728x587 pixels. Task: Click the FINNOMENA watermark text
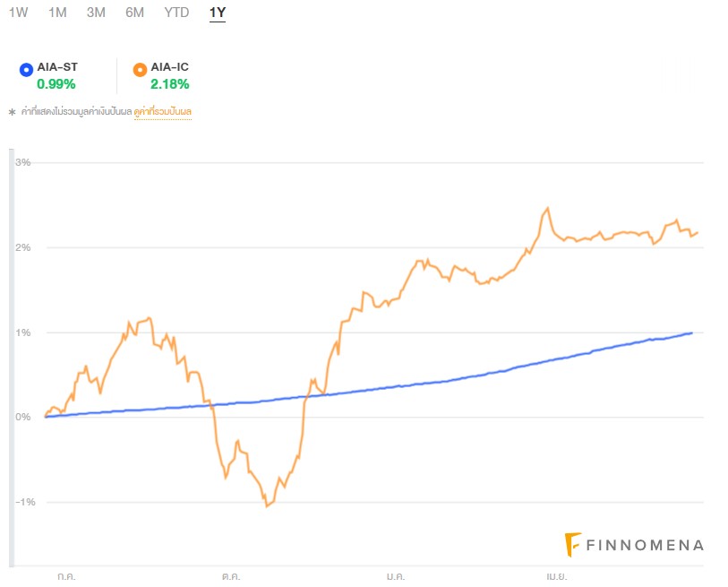coord(644,545)
